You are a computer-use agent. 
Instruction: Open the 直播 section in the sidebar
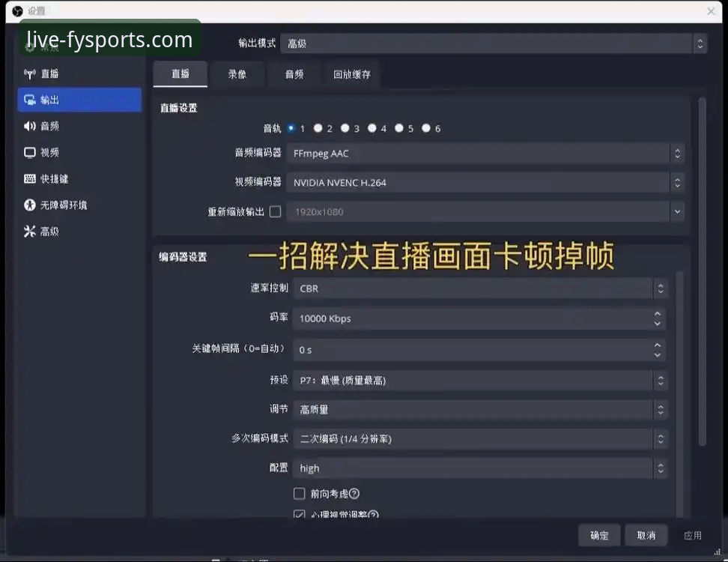pos(79,73)
